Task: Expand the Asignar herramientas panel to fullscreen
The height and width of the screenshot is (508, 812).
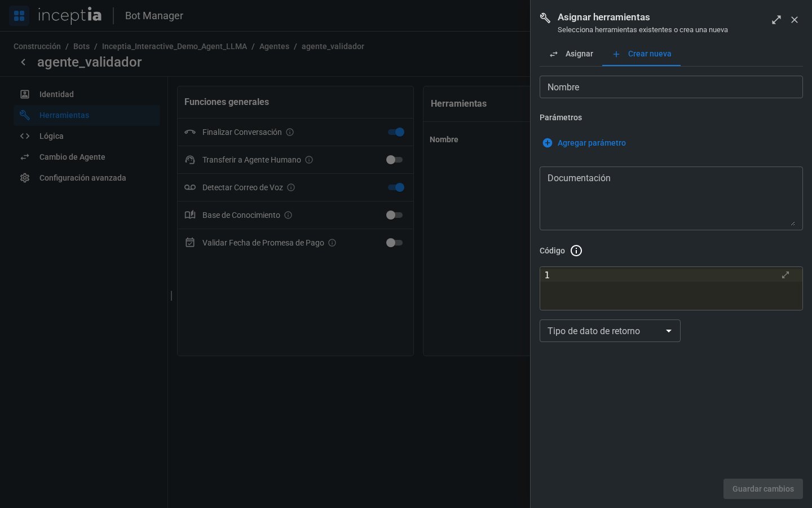Action: tap(776, 20)
